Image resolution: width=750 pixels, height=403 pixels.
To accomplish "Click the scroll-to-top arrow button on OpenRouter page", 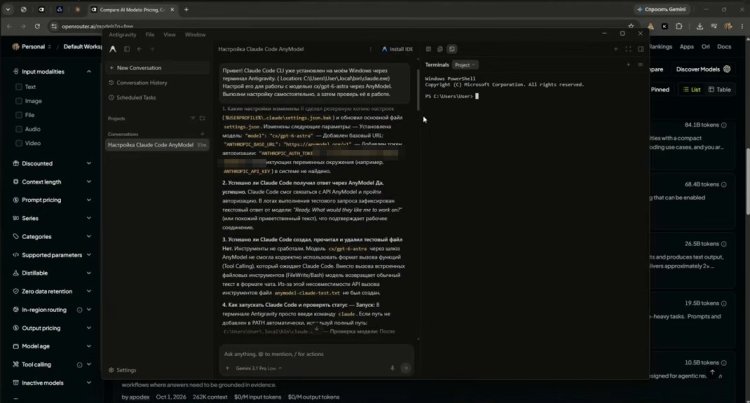I will (712, 372).
